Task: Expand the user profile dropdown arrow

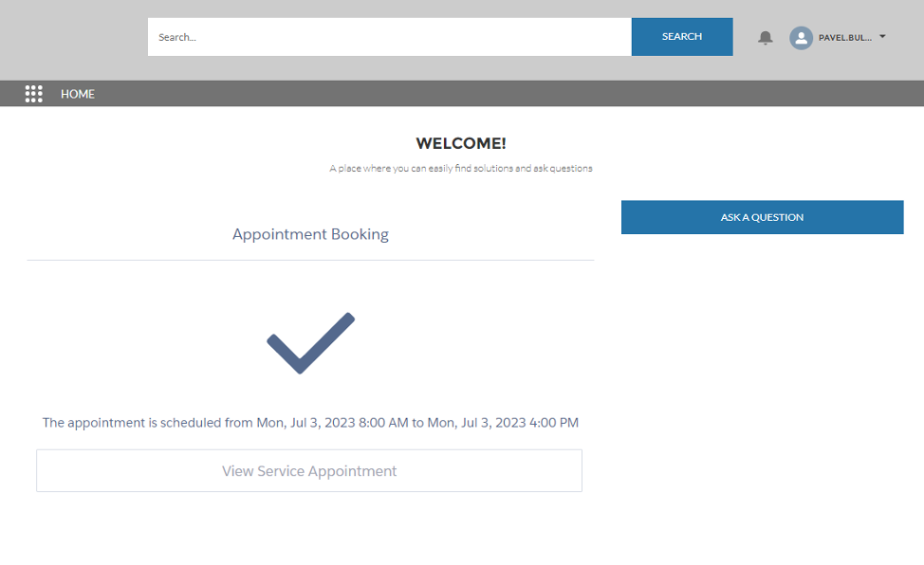Action: coord(882,37)
